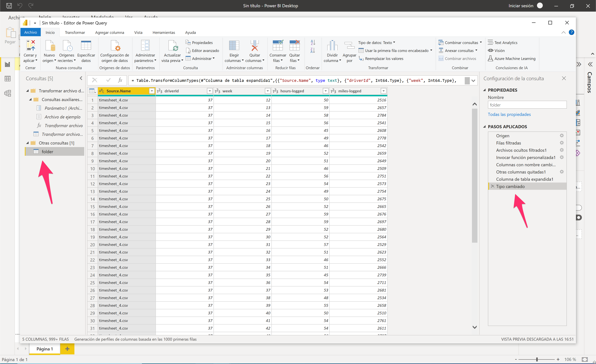Click the zoom slider handle
The height and width of the screenshot is (364, 596).
537,359
